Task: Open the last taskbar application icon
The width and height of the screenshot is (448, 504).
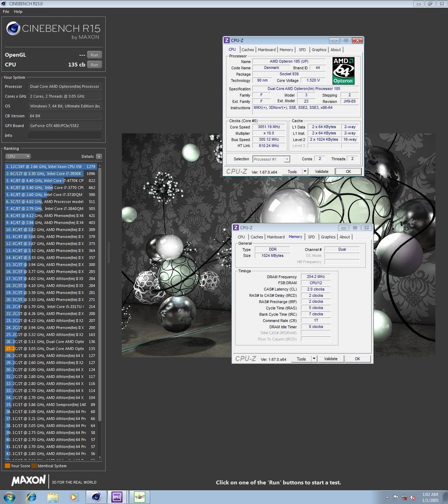Action: point(140,497)
